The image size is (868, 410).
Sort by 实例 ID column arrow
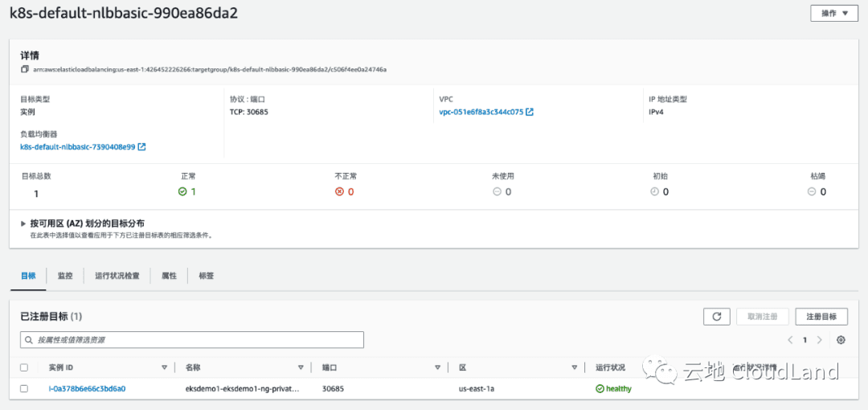click(164, 367)
